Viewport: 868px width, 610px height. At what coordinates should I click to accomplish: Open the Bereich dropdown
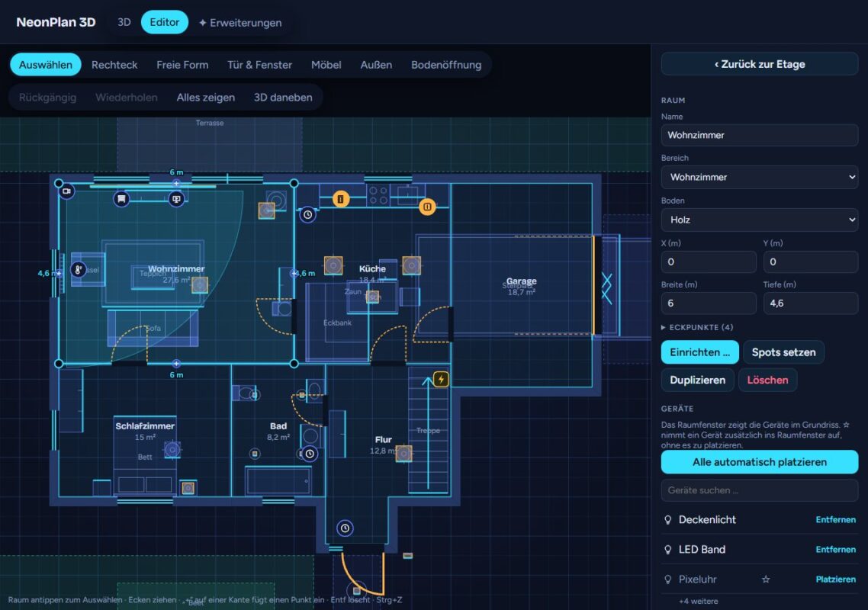coord(760,177)
